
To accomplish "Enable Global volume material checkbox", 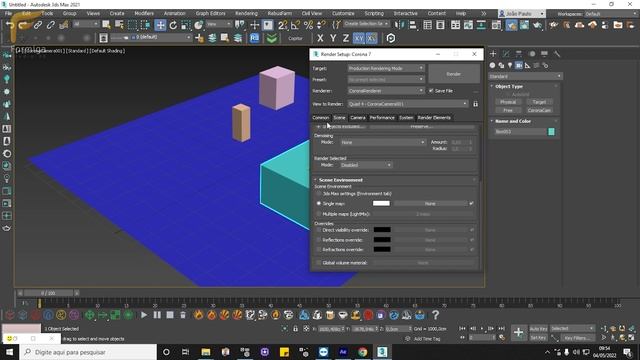I will click(x=319, y=263).
